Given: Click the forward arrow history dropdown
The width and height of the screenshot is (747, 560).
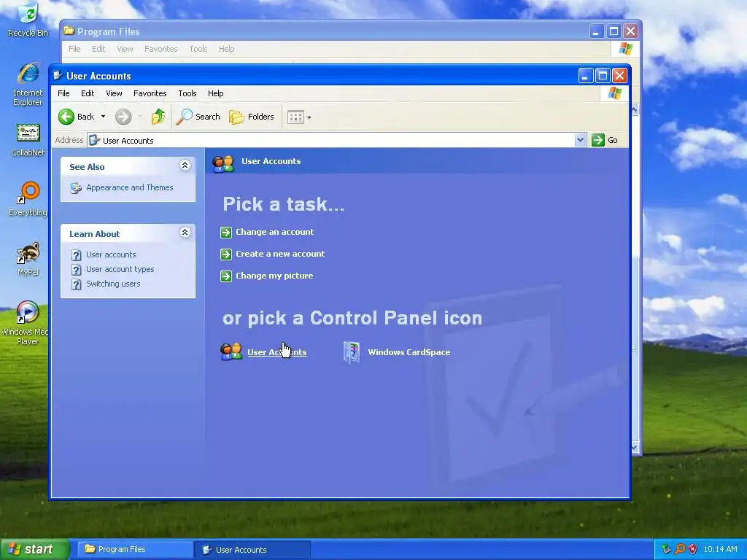Looking at the screenshot, I should click(141, 117).
